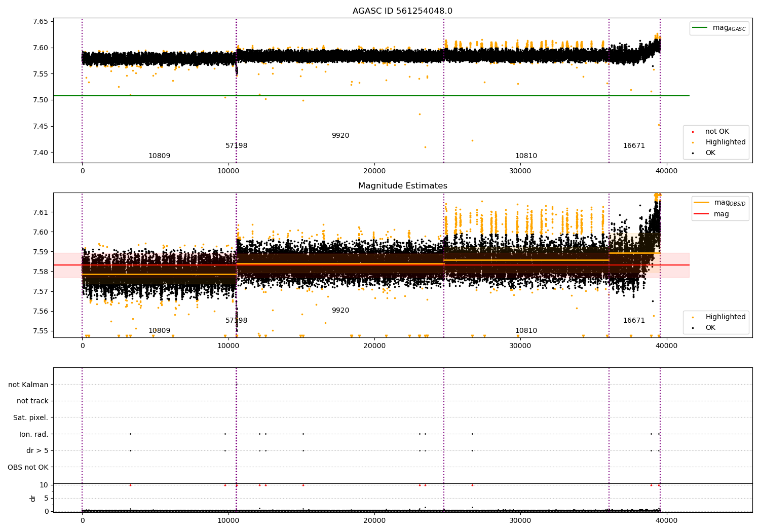Click the red 'mag' legend entry in middle plot
Screen dimensions: 760x532
(721, 214)
